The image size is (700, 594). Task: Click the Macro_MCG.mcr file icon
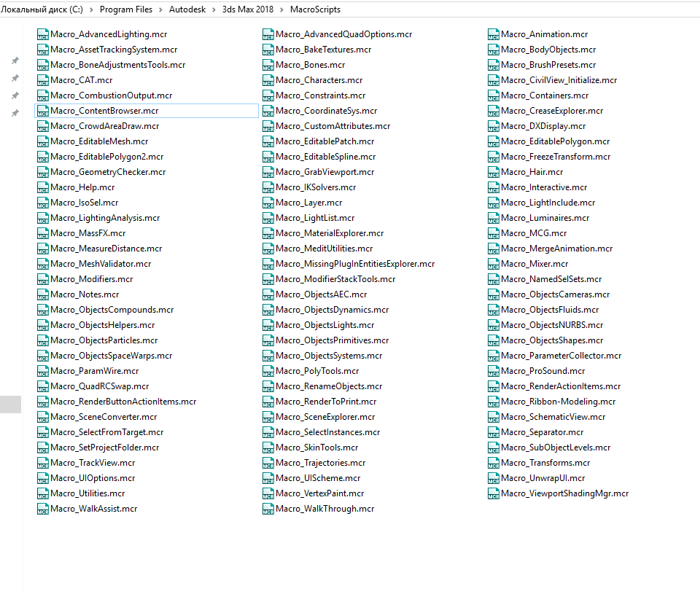[x=494, y=233]
